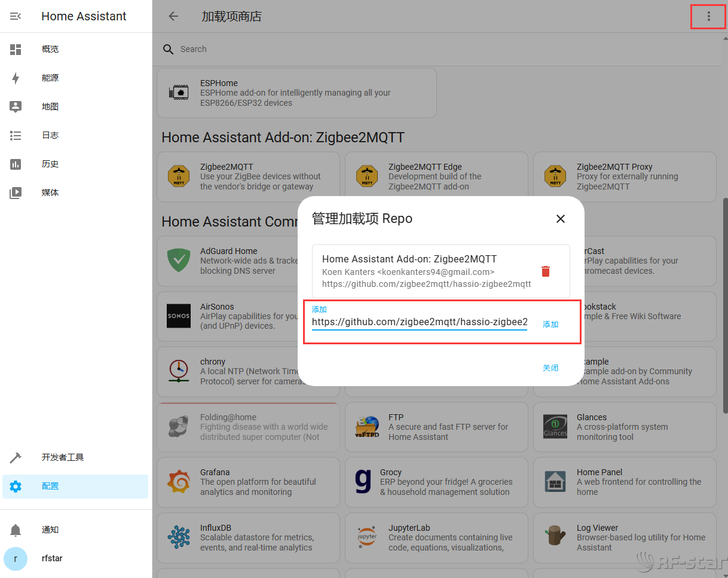Screen dimensions: 728x578
Task: Open 开发者工具 developer tools
Action: (62, 457)
